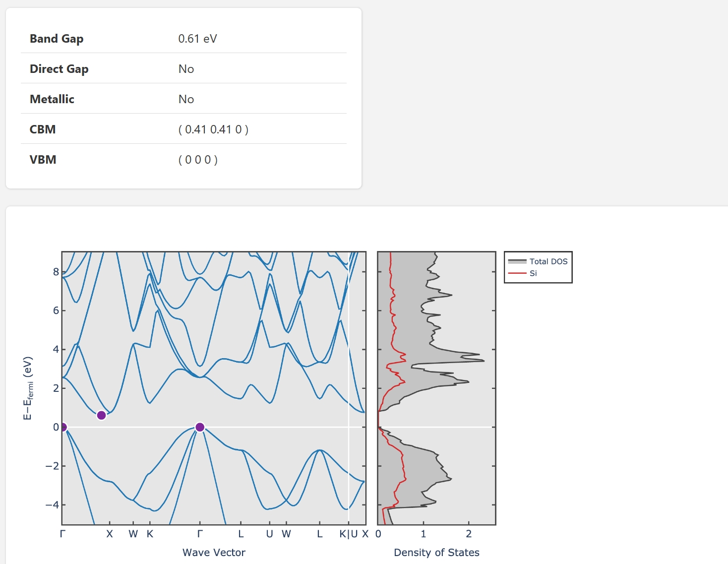Click the K|U tick label on wave vector axis
Screen dimensions: 728x564
(348, 534)
